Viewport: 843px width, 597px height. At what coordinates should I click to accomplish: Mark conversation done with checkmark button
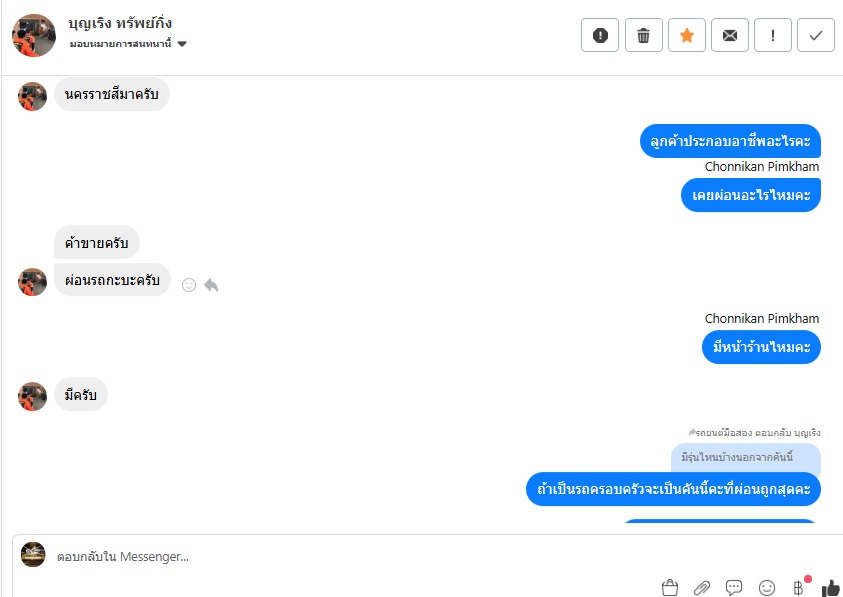tap(816, 35)
